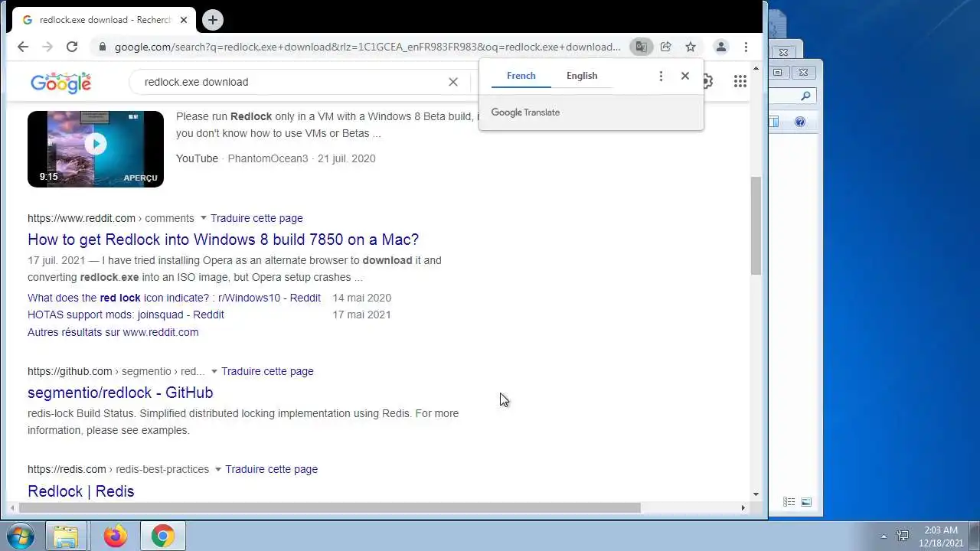
Task: Click the Google logo
Action: click(60, 83)
